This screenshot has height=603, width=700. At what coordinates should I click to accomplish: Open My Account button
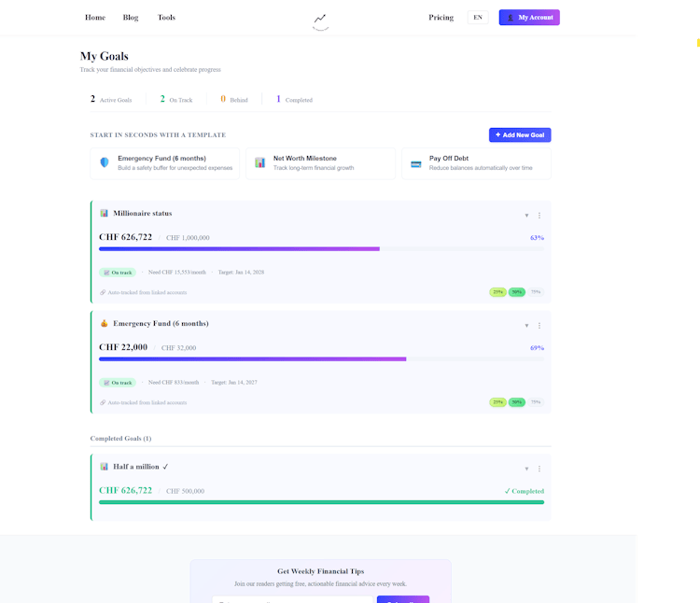click(x=529, y=18)
